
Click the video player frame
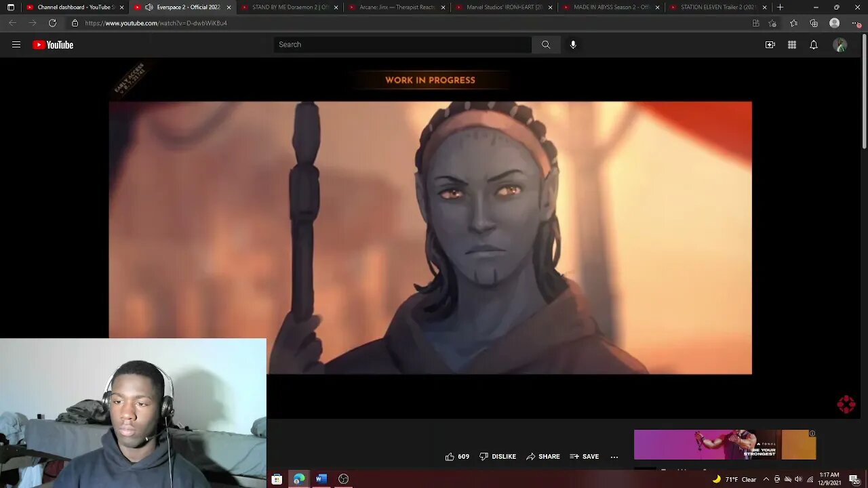[430, 237]
